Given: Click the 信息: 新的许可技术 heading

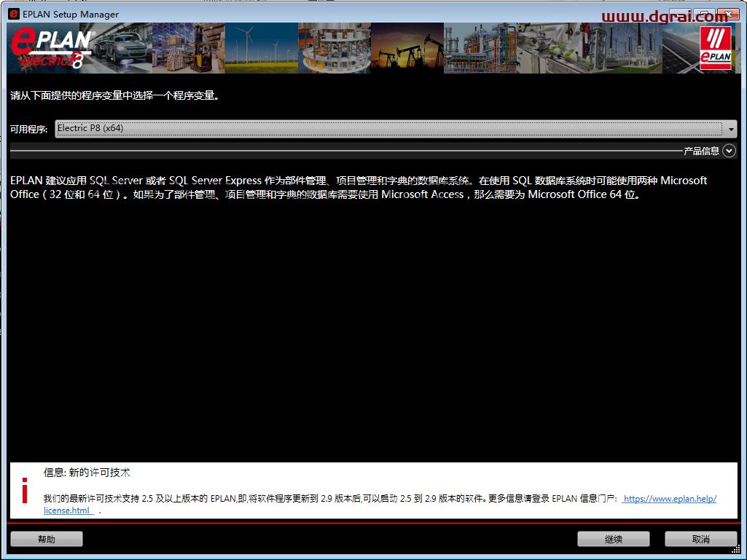Looking at the screenshot, I should pyautogui.click(x=87, y=473).
